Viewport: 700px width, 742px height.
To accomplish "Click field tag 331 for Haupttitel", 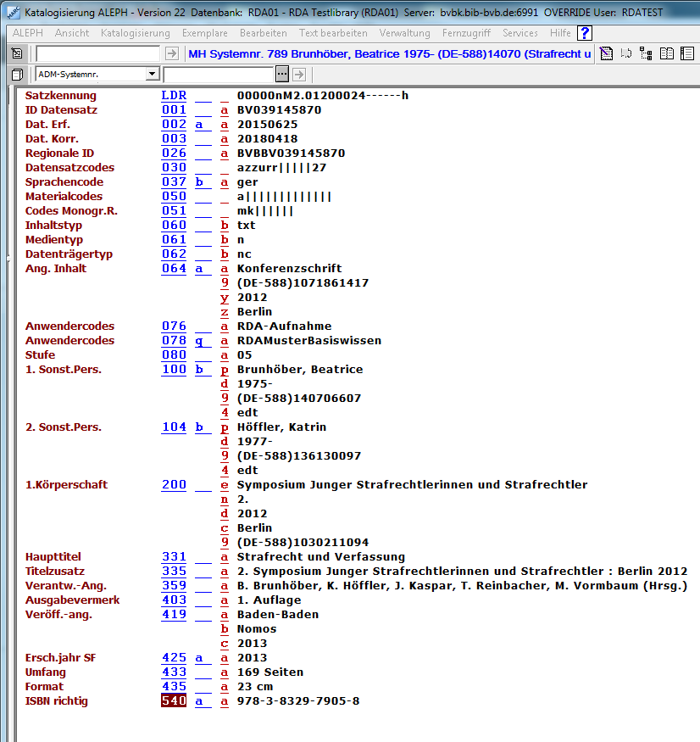I will tap(174, 557).
